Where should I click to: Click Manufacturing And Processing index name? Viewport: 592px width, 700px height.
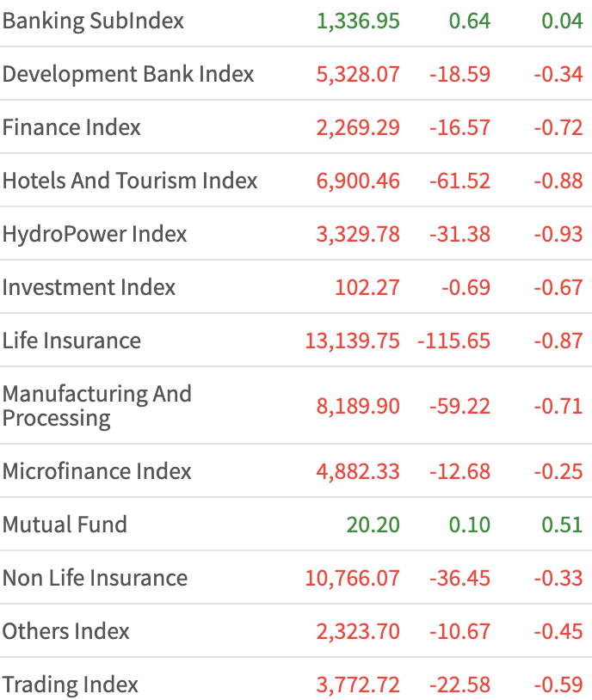(96, 406)
